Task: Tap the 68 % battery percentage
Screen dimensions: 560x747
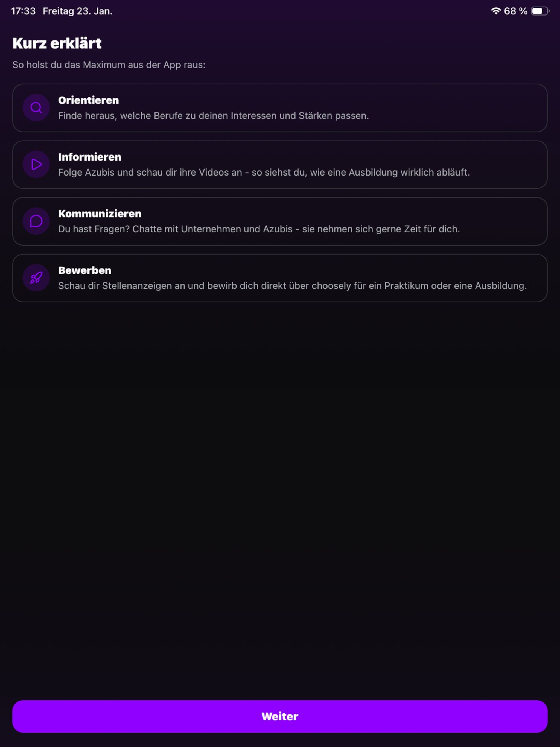Action: point(516,11)
